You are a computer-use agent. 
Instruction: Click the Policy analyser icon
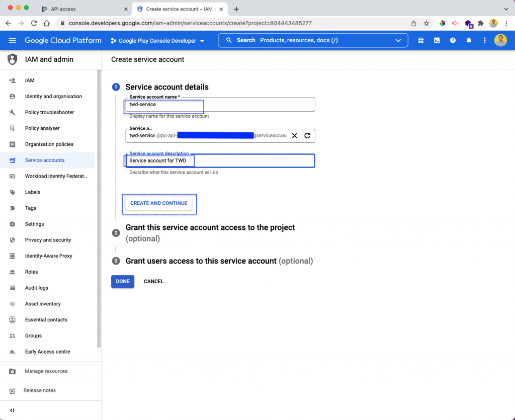pos(12,128)
